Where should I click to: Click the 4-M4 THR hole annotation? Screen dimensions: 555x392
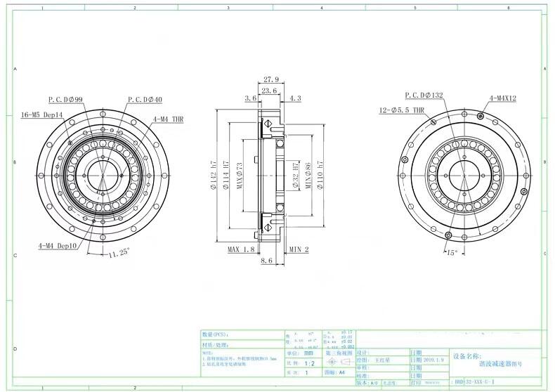coord(168,119)
